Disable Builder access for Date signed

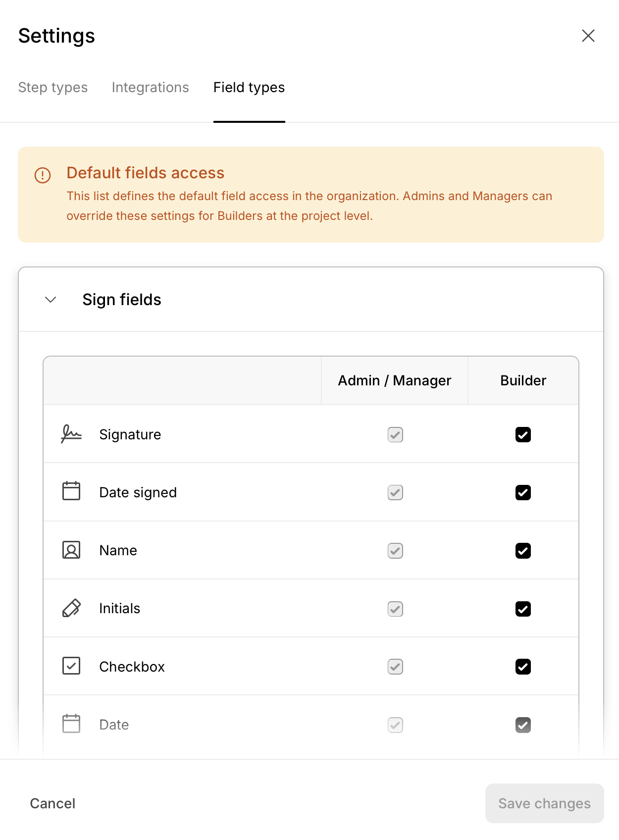click(523, 493)
